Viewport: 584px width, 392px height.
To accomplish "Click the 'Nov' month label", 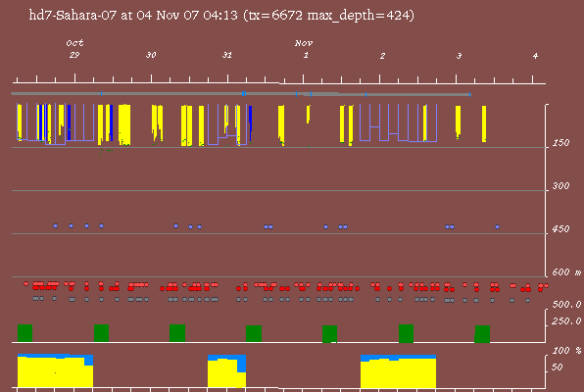I will (304, 43).
